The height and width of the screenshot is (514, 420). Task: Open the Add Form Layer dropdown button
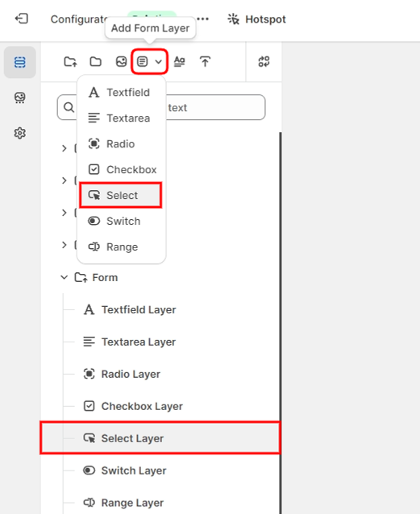pyautogui.click(x=150, y=61)
